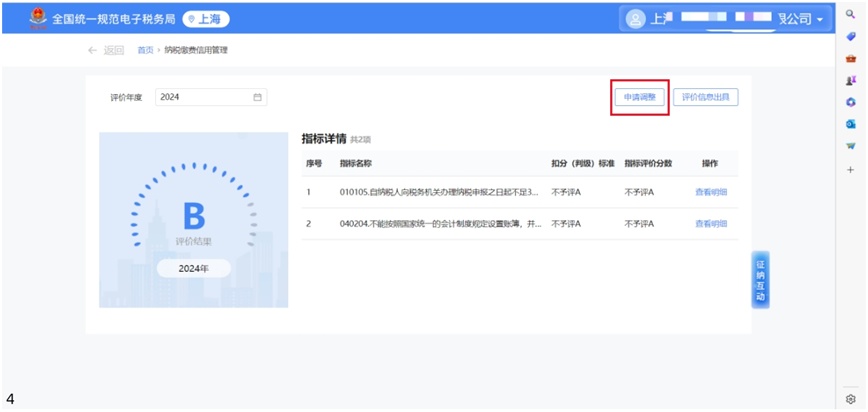
Task: Open the Outlook sidebar icon
Action: tap(851, 125)
